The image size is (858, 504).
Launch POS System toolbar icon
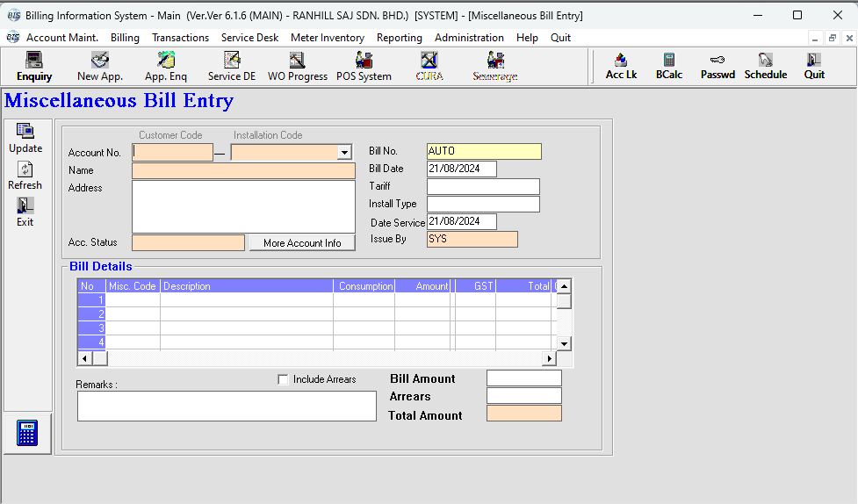[364, 66]
